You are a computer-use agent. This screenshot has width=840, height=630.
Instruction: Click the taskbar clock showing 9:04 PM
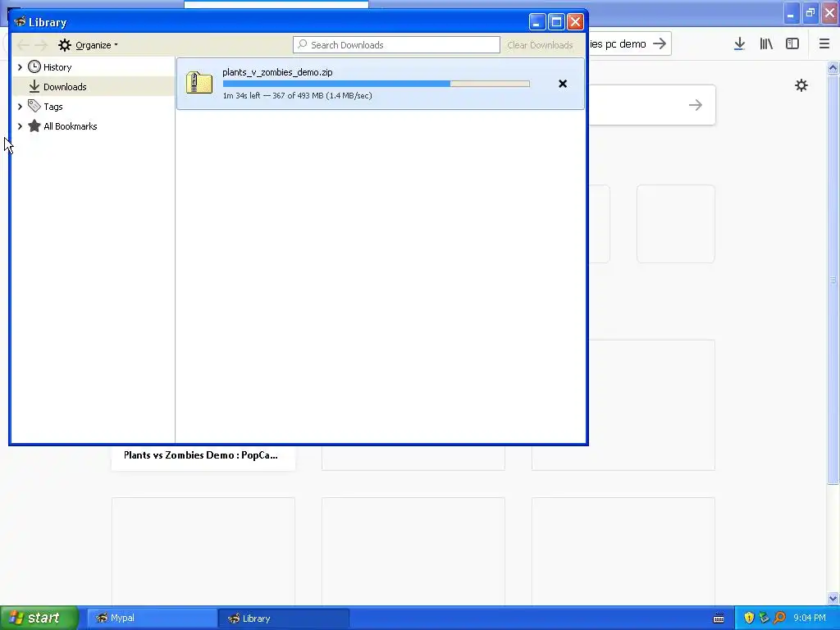coord(810,618)
